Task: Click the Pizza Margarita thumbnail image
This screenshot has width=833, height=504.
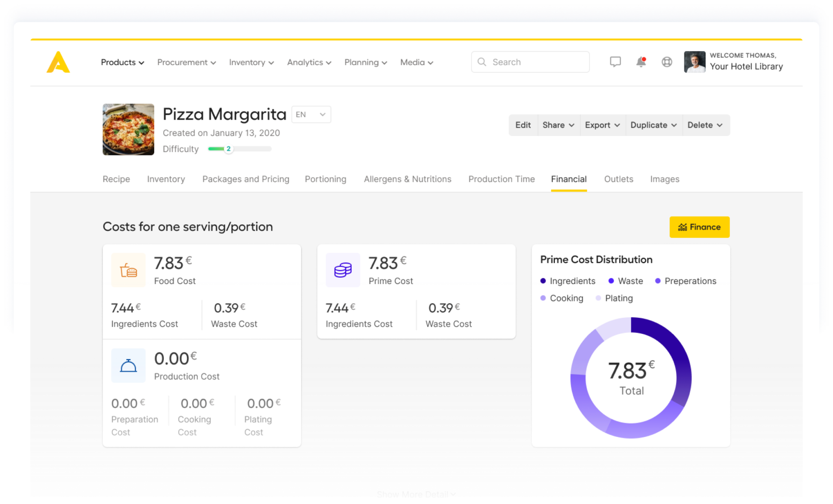Action: tap(128, 129)
